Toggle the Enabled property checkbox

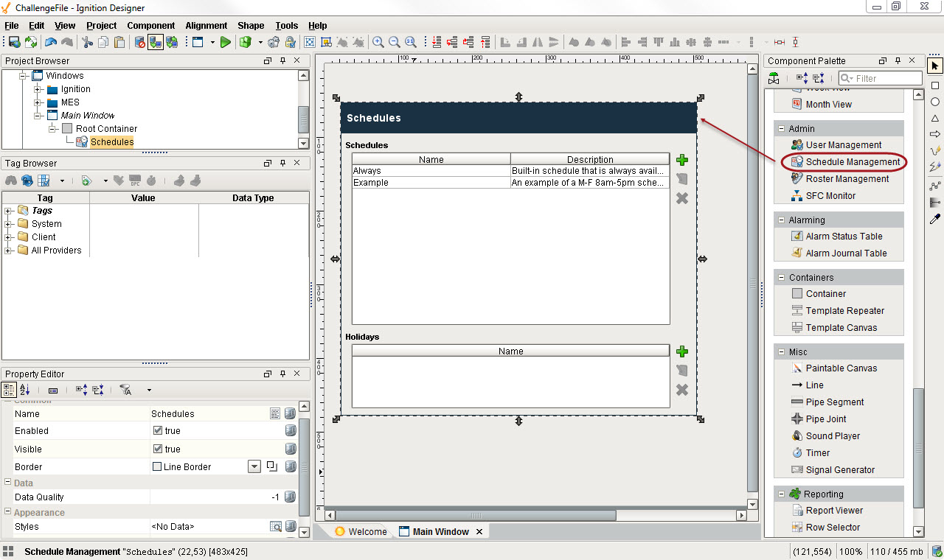coord(158,431)
